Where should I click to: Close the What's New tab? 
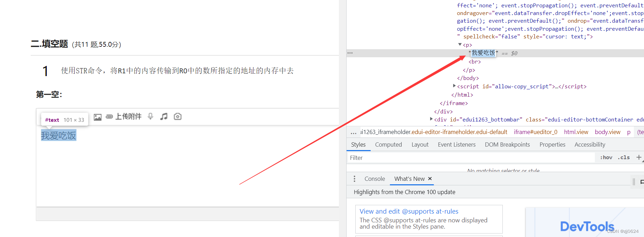click(430, 178)
